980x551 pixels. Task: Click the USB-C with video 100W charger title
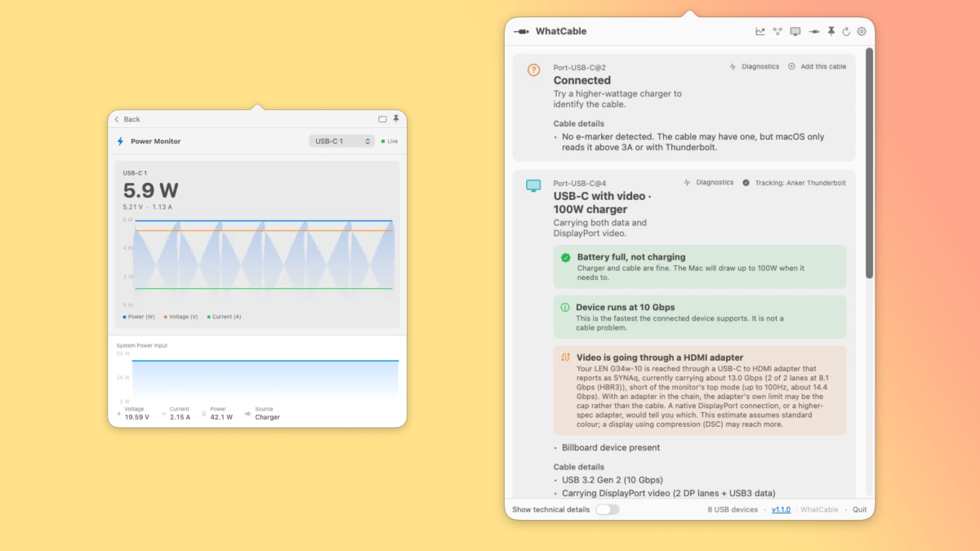(x=602, y=202)
